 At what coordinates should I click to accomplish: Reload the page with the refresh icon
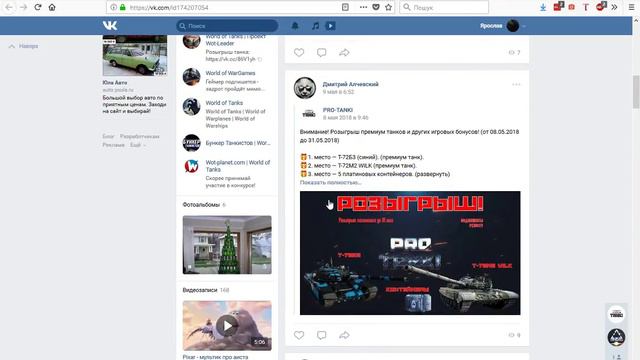[x=38, y=7]
